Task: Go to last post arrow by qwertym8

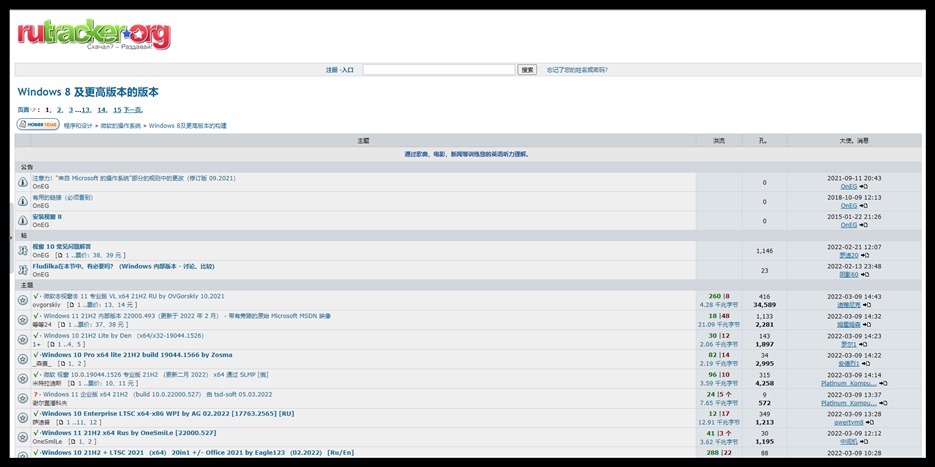Action: [x=870, y=422]
